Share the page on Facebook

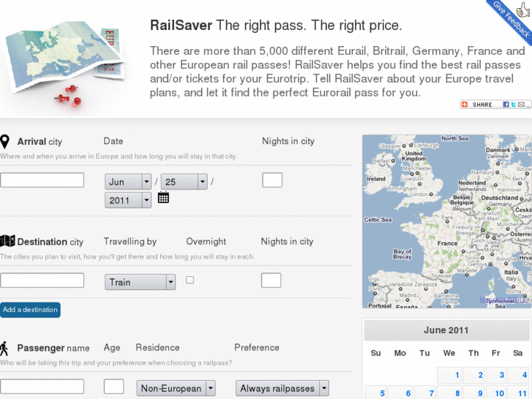(506, 105)
